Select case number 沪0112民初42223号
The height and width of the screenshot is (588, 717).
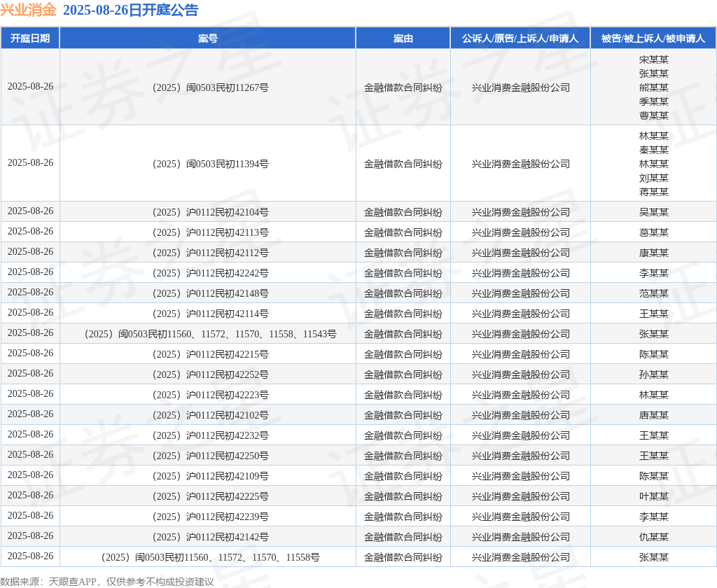(210, 395)
